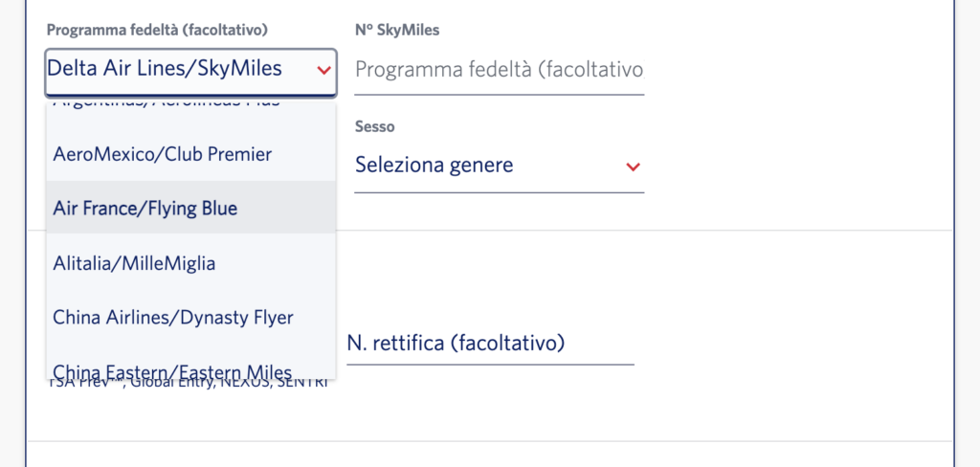Click the Programma fedeltà (facoltativo) label

(x=158, y=30)
